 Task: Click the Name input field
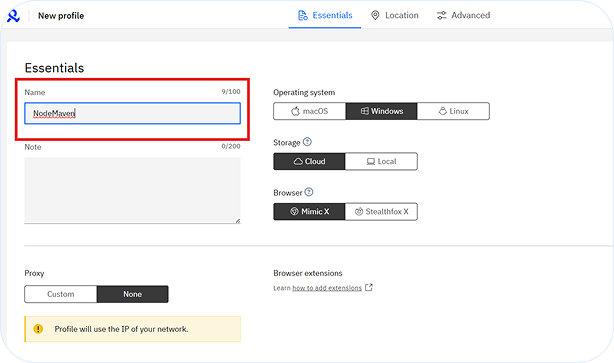132,114
